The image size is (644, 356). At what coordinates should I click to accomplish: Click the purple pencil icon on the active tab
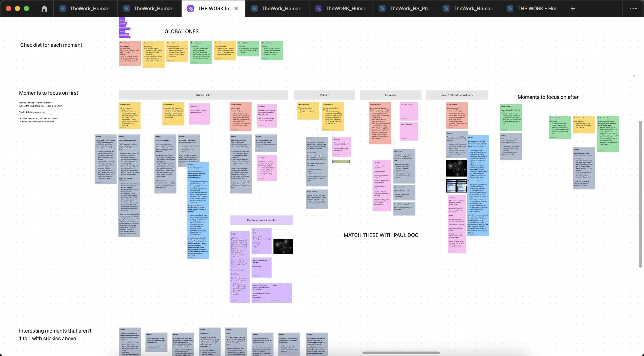tap(191, 8)
